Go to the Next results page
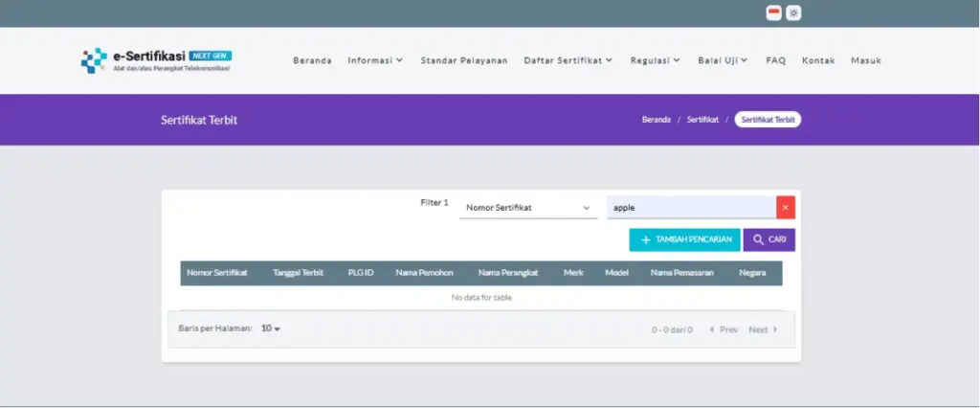This screenshot has width=980, height=408. coord(763,329)
